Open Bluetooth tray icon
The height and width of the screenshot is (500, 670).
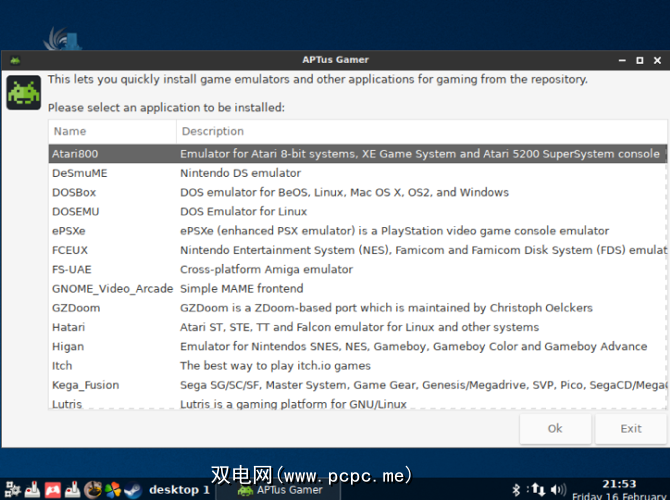coord(516,490)
